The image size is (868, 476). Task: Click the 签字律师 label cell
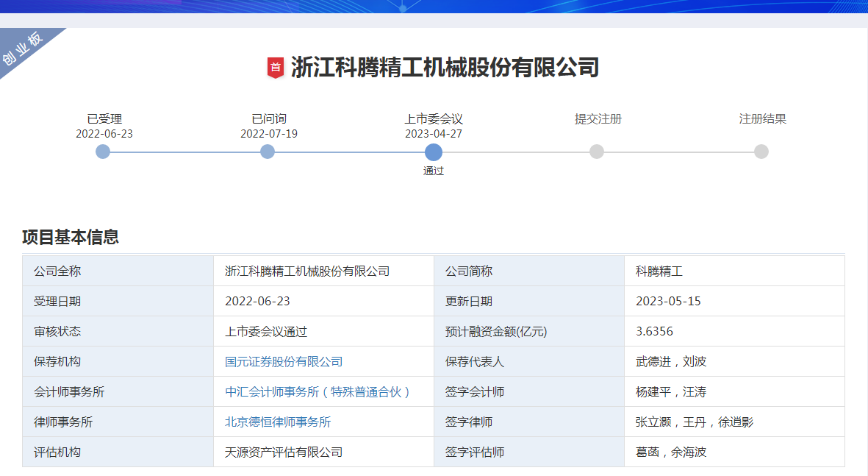(529, 422)
